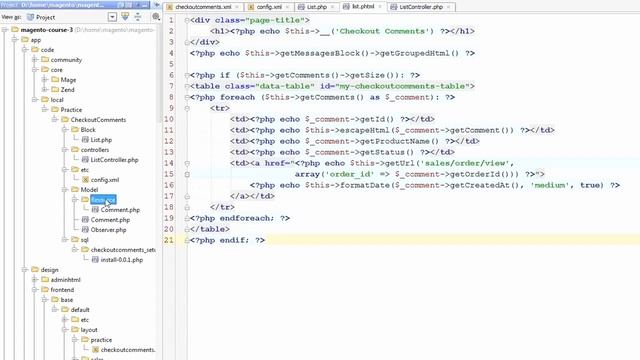
Task: Click the autoscroll to source icon
Action: point(125,17)
